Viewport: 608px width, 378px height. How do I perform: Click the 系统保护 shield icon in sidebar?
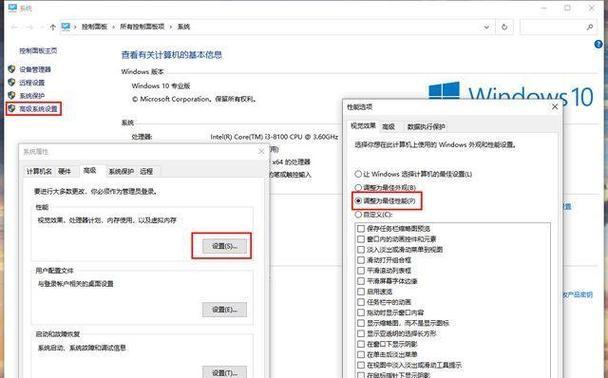coord(11,95)
